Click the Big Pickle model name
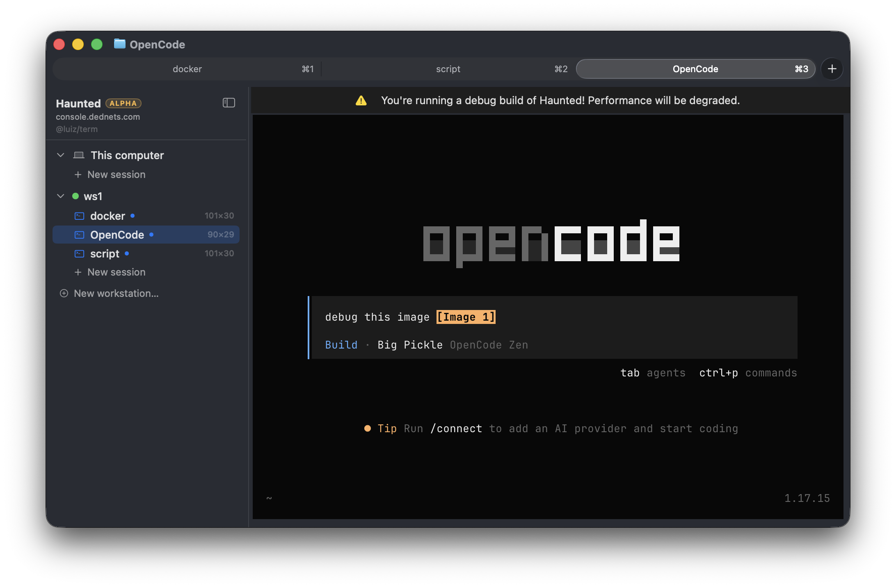 [x=410, y=345]
